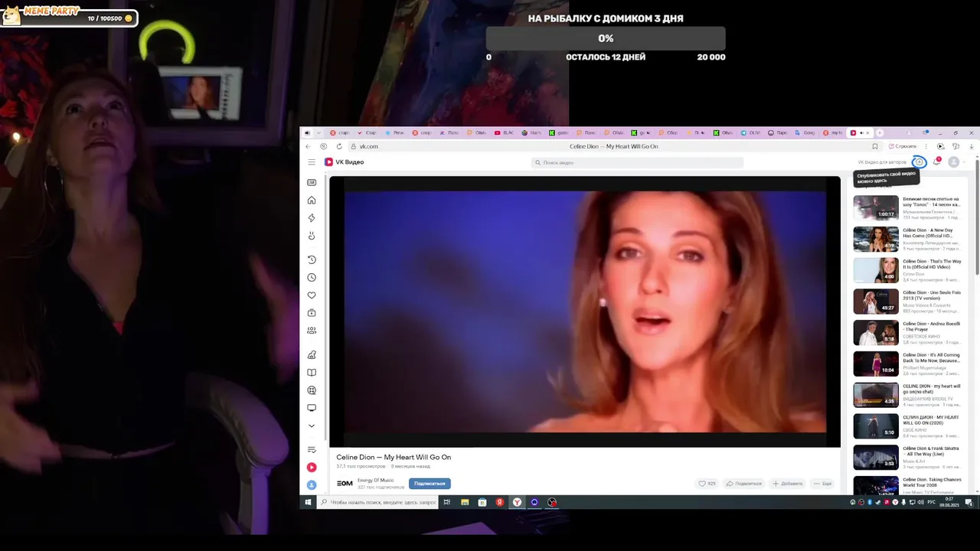Open It's All Coming Back recommendation
This screenshot has width=980, height=551.
tap(907, 364)
